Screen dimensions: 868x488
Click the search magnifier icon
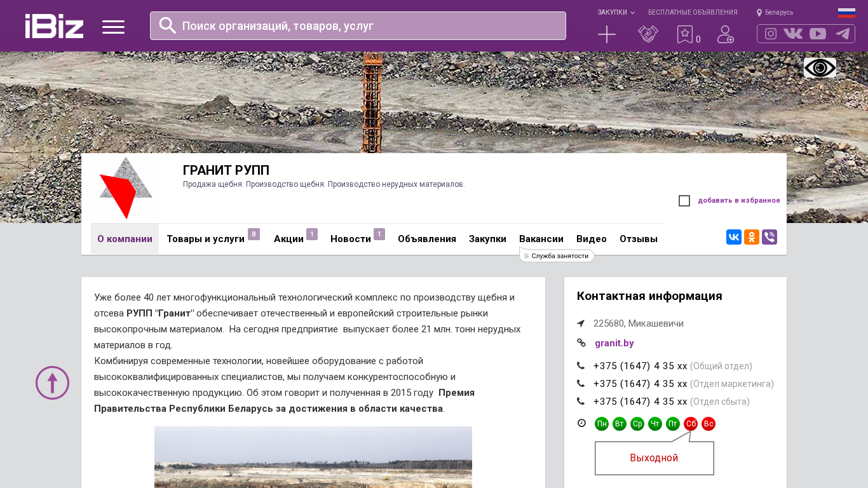(x=168, y=25)
